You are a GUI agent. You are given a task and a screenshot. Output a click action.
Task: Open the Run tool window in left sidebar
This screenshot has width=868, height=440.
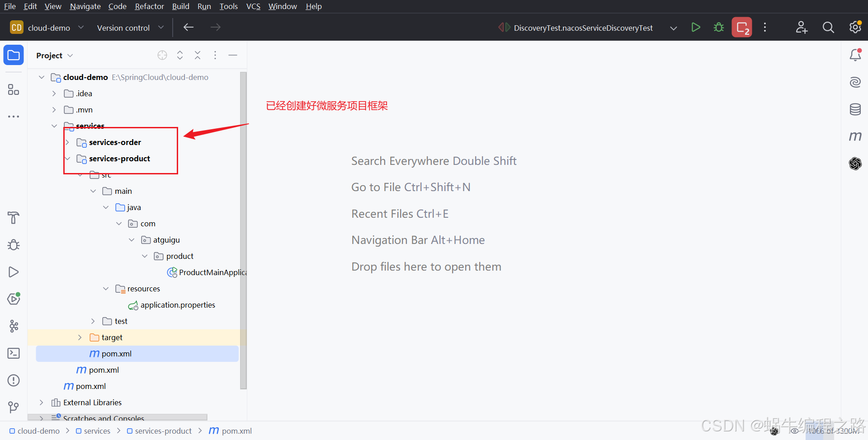tap(14, 272)
